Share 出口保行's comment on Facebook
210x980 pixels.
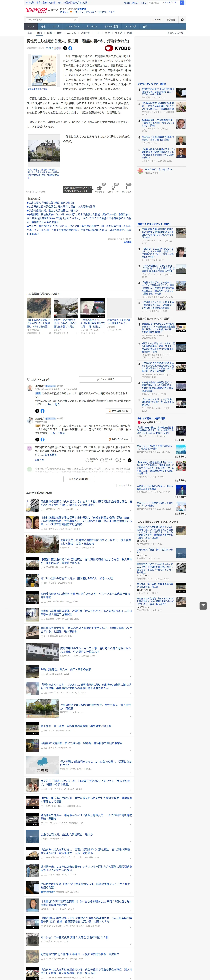coord(42,411)
